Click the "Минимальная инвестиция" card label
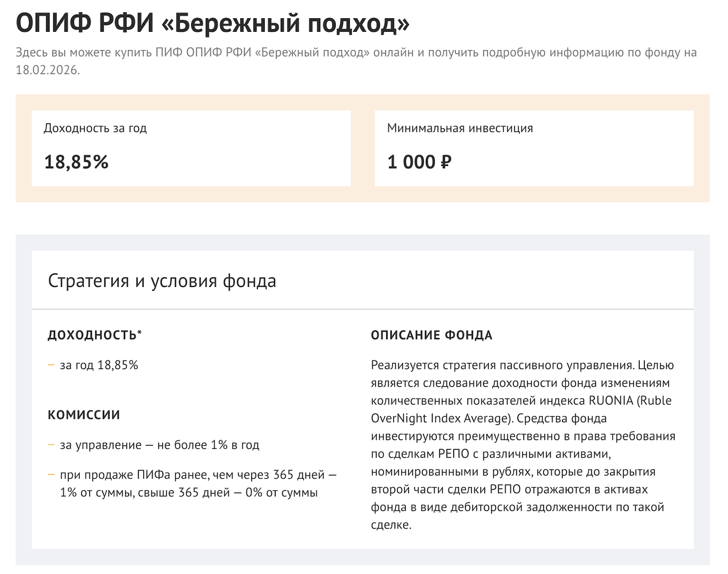 pyautogui.click(x=460, y=128)
